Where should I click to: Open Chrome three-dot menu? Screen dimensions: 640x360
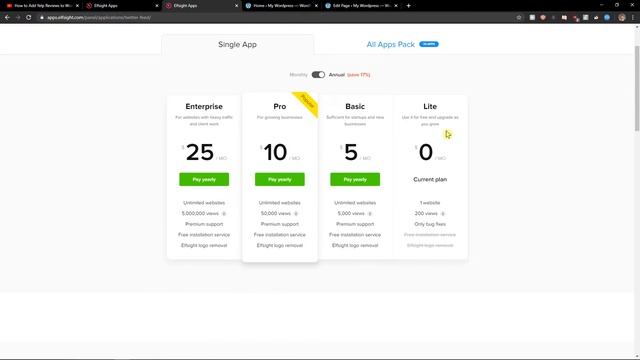(x=633, y=18)
